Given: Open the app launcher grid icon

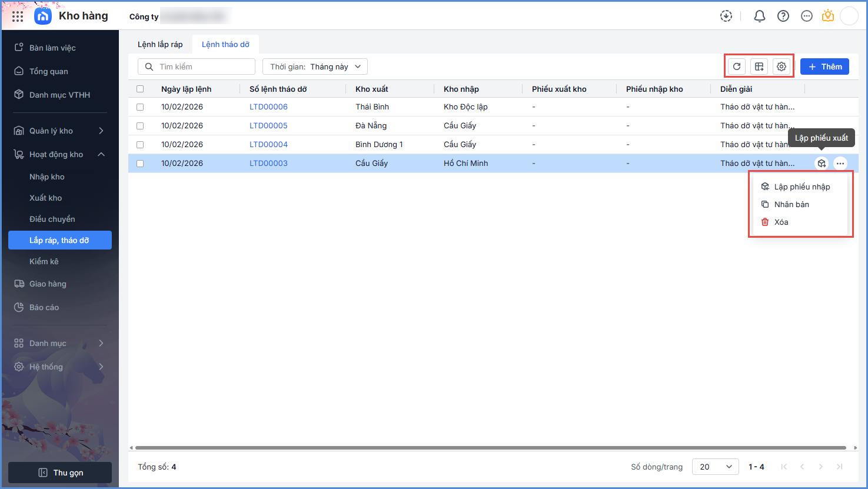Looking at the screenshot, I should [18, 16].
